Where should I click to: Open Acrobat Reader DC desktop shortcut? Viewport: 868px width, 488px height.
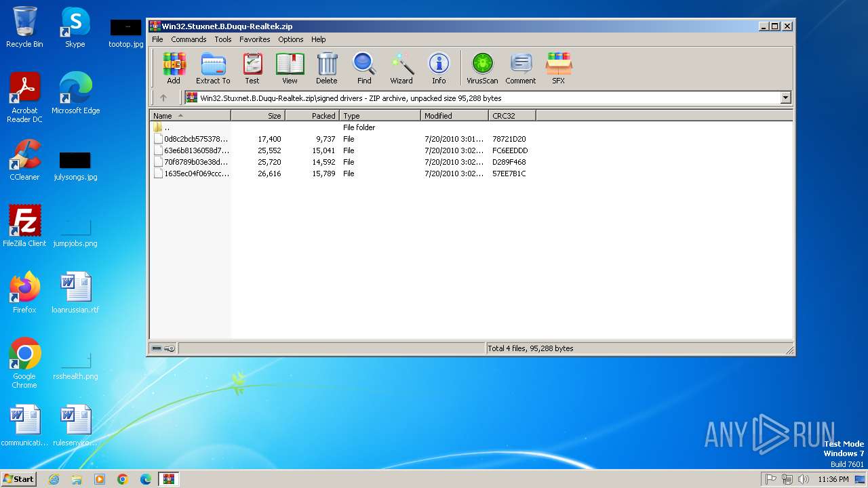click(24, 98)
